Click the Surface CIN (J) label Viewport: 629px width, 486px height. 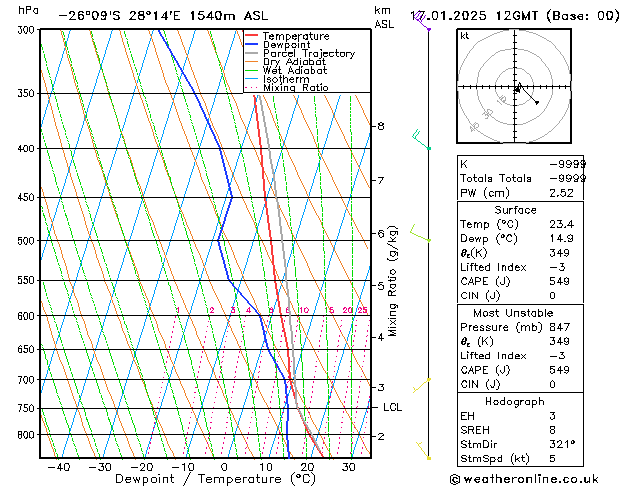(x=480, y=296)
